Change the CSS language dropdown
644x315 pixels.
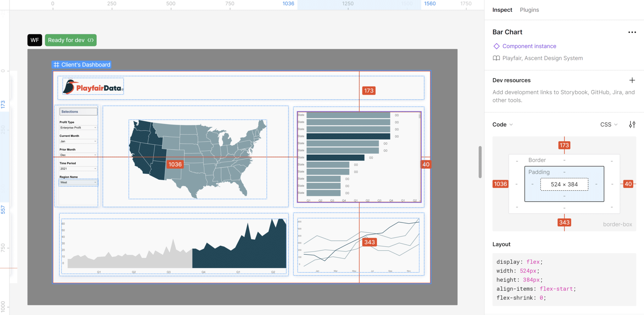(608, 124)
